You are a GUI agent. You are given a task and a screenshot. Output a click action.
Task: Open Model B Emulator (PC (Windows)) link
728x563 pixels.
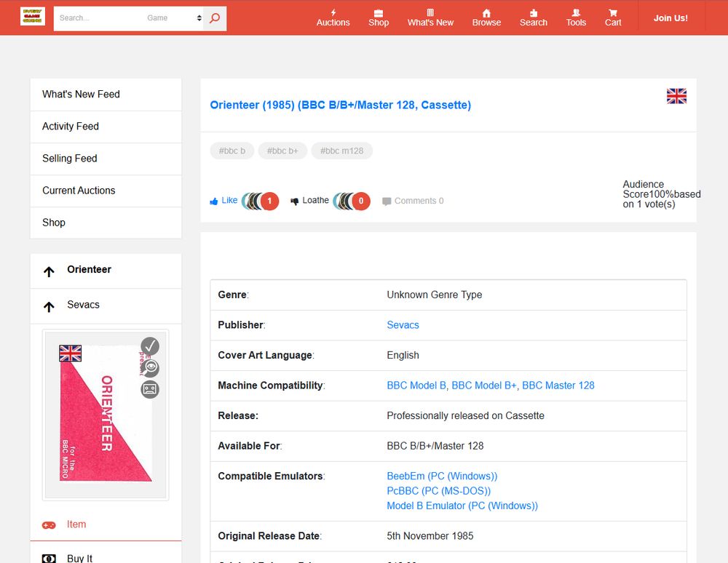[x=462, y=506]
